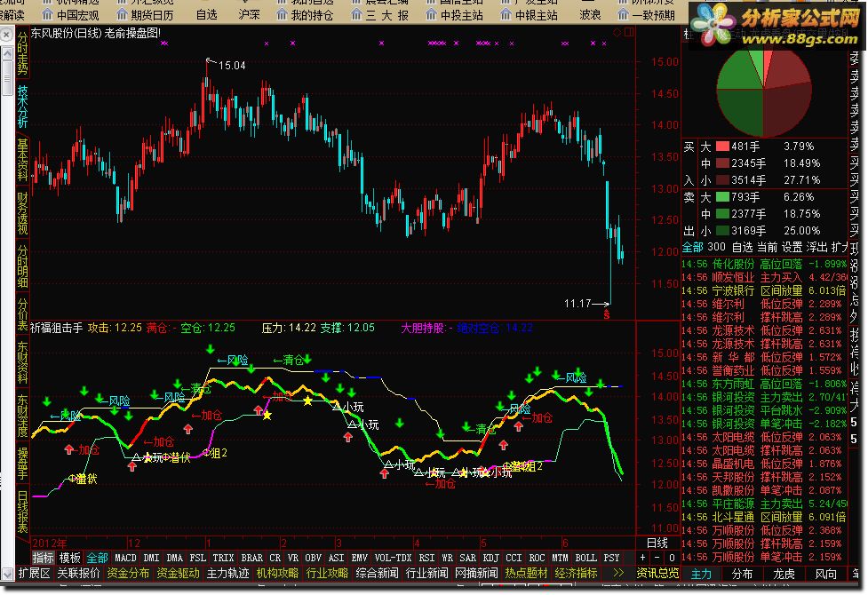The height and width of the screenshot is (595, 868).
Task: Switch right panel to 分布 tab
Action: tap(743, 574)
